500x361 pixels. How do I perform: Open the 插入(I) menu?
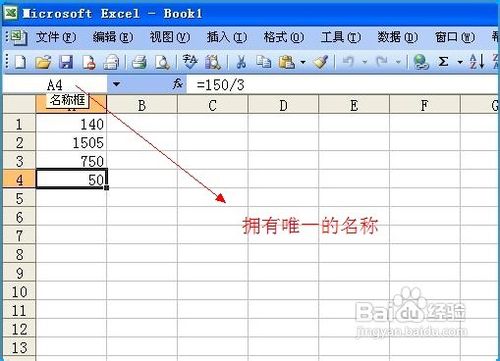coord(227,37)
